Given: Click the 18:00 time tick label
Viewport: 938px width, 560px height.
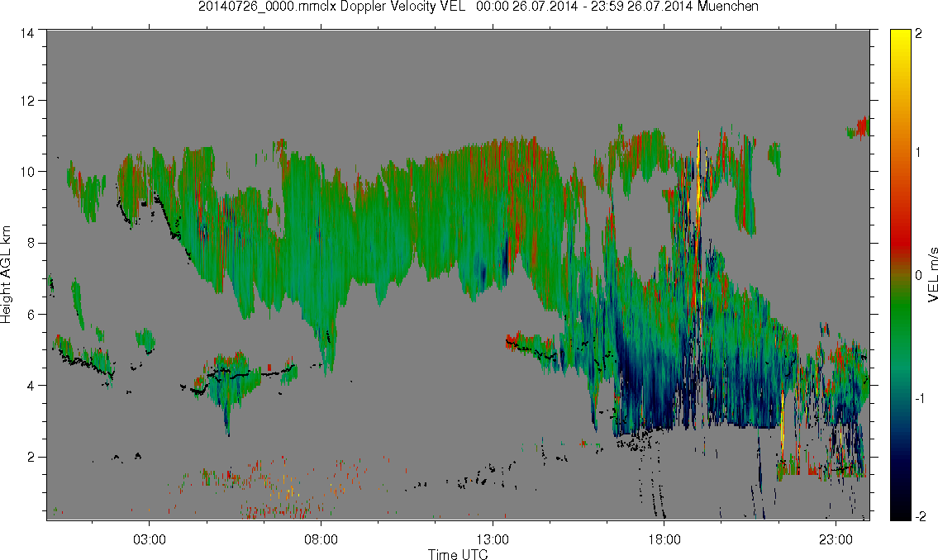Looking at the screenshot, I should 664,539.
